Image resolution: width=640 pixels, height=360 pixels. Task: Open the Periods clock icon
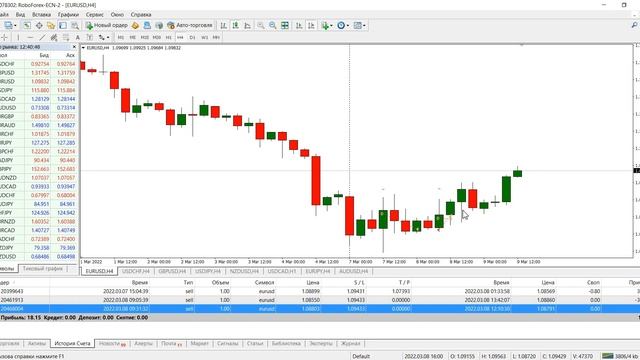[x=341, y=25]
